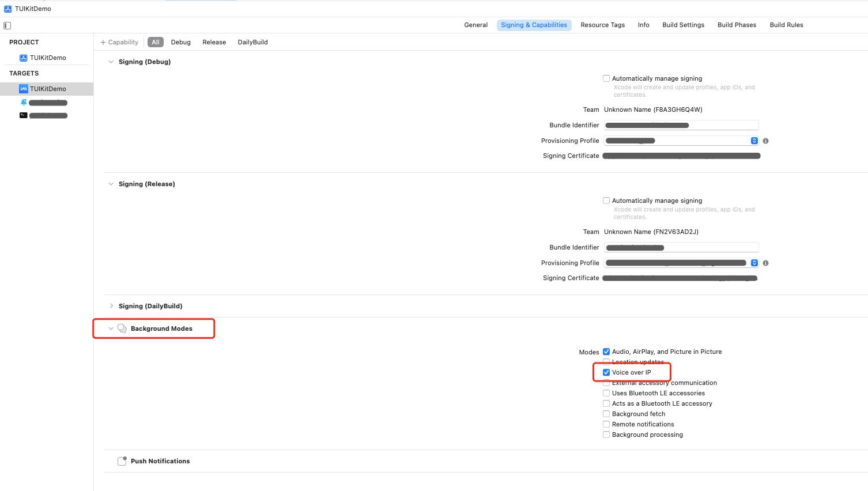Click the Background Modes capability icon

coord(122,328)
